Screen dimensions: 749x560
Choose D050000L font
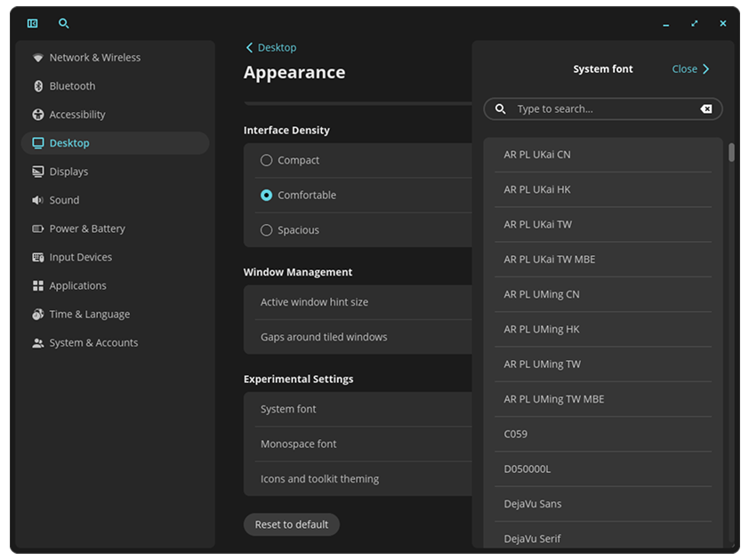click(x=603, y=468)
